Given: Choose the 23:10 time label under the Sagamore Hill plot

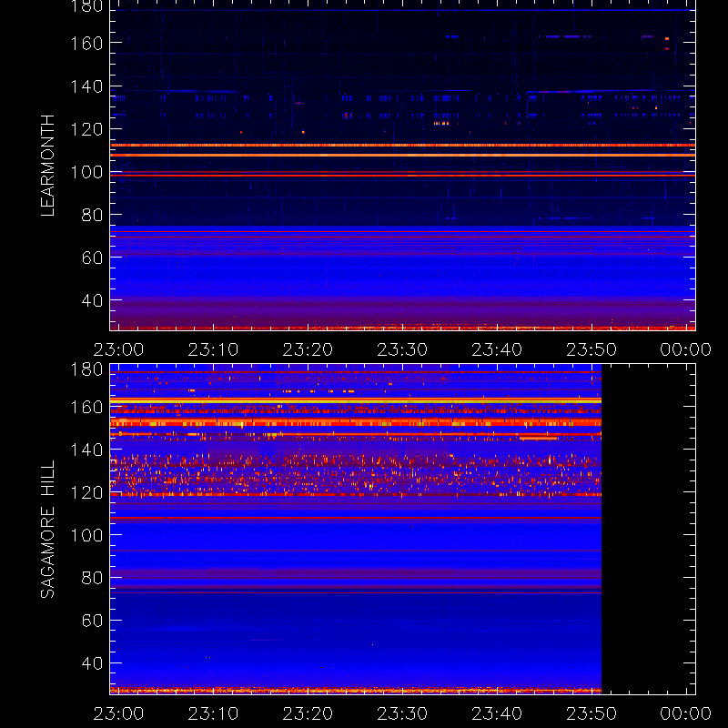Looking at the screenshot, I should [x=213, y=713].
